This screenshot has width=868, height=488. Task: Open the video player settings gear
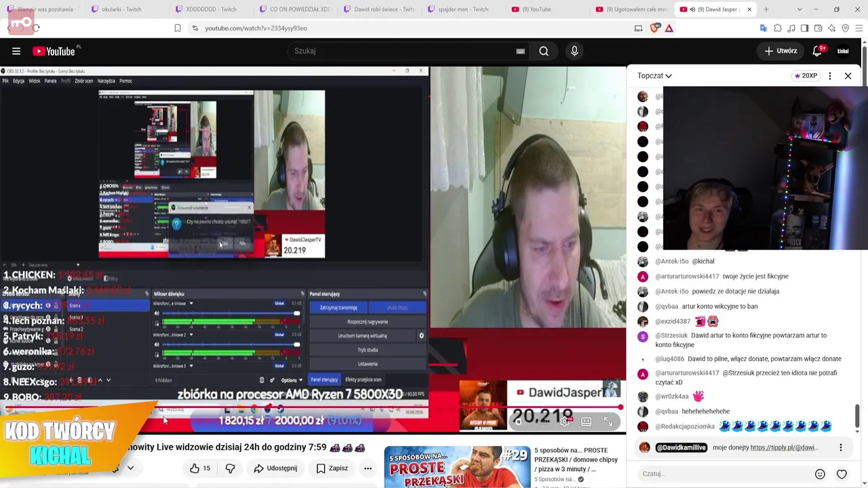(x=564, y=422)
